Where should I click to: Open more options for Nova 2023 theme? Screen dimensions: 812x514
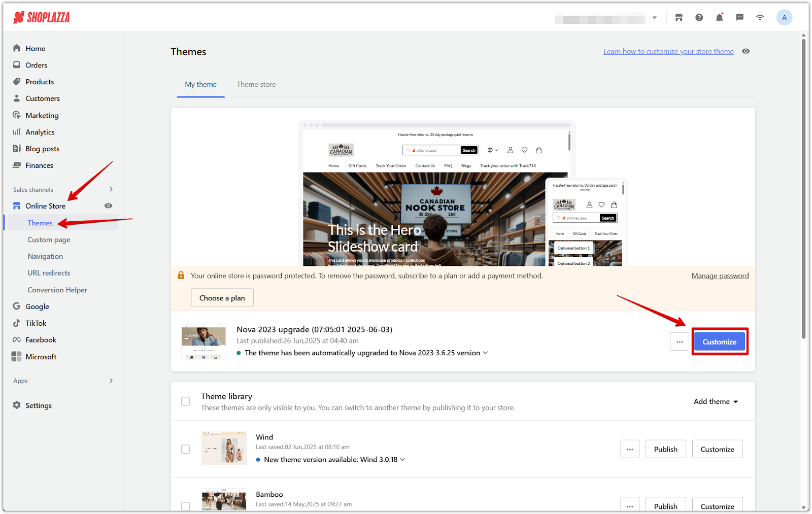(680, 342)
